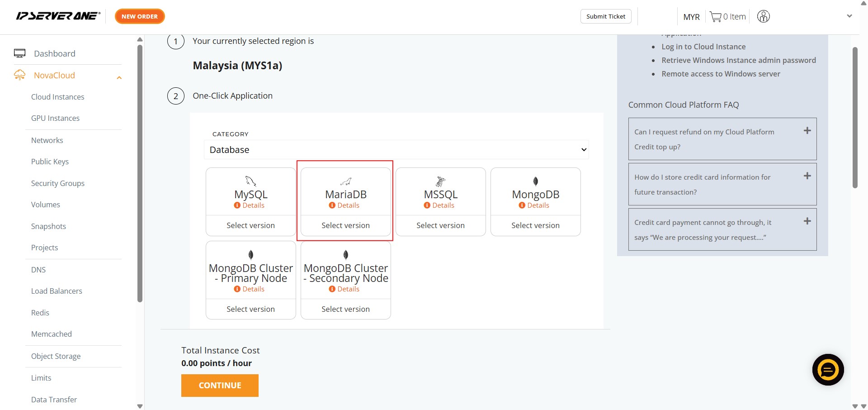The image size is (868, 410).
Task: Open the Category dropdown showing Database
Action: [396, 150]
